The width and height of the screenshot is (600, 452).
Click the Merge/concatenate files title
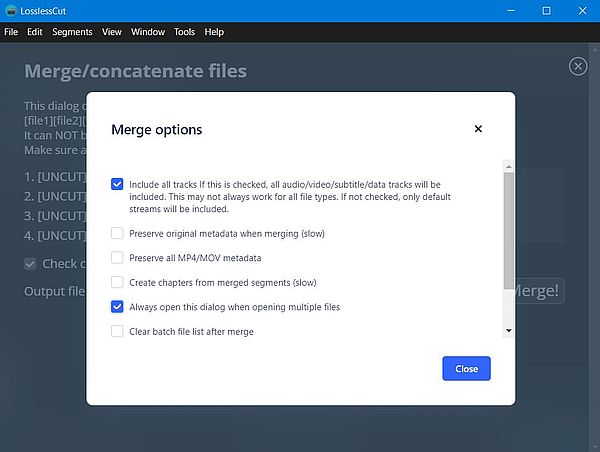(x=135, y=71)
